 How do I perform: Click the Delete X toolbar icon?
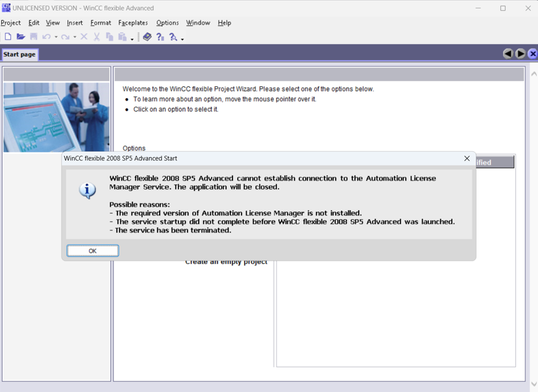tap(84, 37)
